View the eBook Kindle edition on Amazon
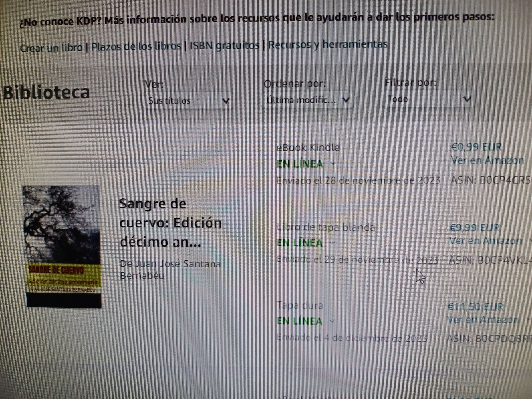532x399 pixels. (x=487, y=160)
